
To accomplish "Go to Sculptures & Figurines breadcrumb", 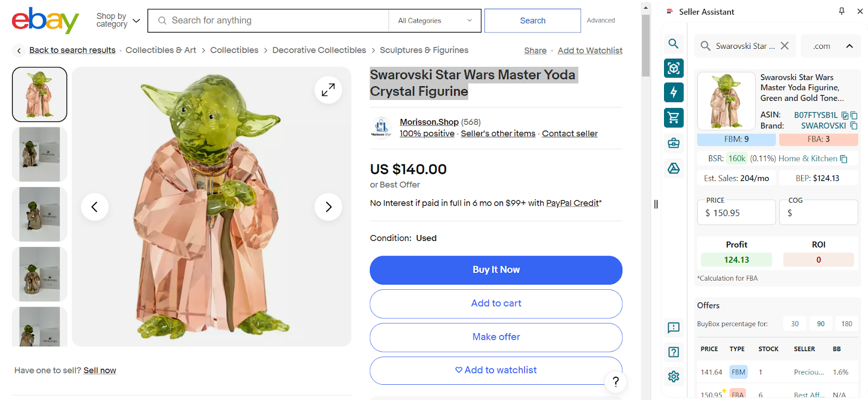I will coord(424,50).
